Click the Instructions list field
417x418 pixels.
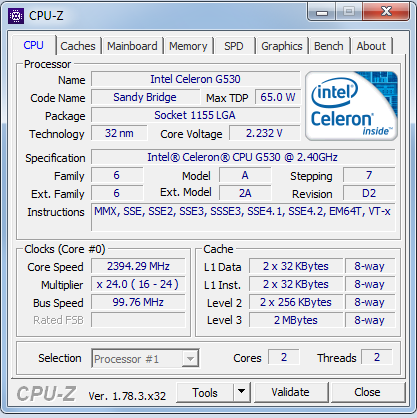click(x=243, y=217)
